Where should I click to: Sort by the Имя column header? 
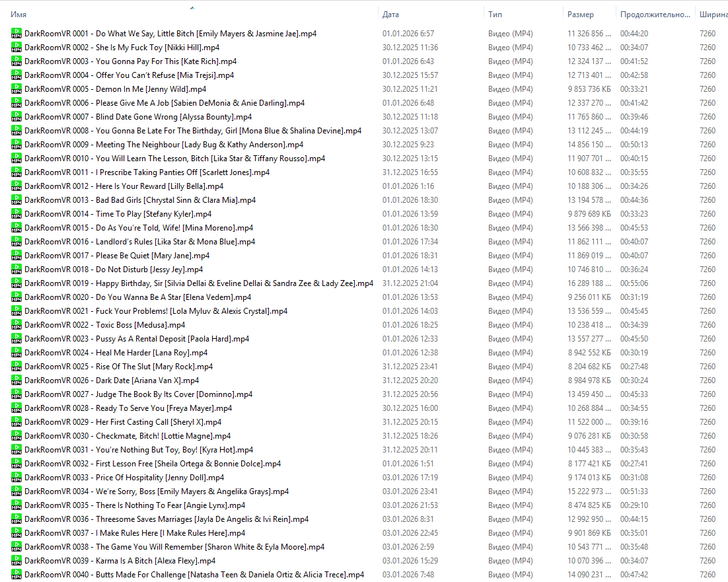click(x=18, y=15)
